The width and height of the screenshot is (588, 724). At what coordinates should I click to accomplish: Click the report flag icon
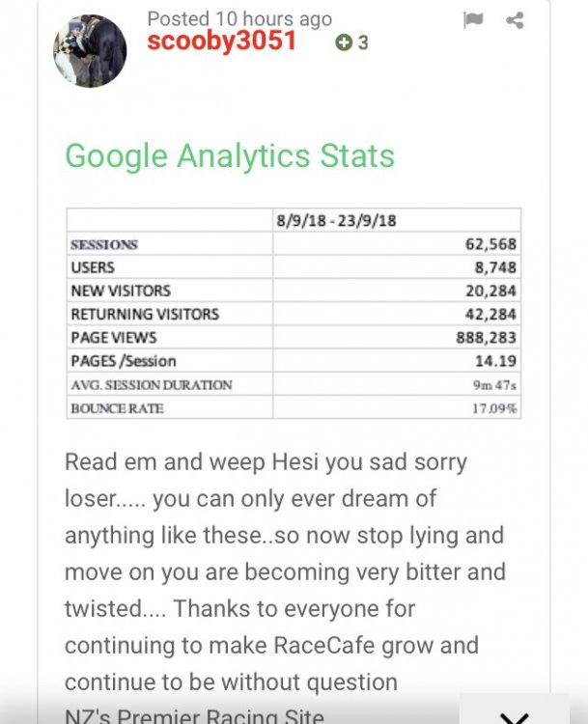coord(472,20)
